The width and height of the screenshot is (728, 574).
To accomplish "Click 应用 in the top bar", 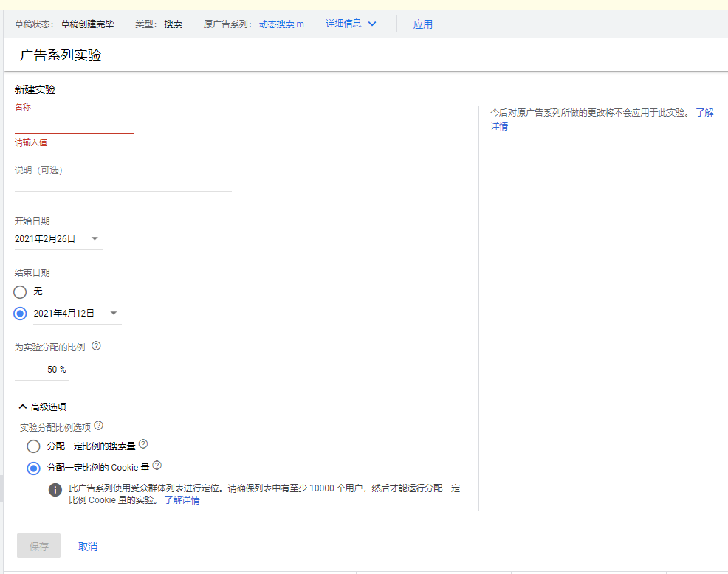I will click(x=423, y=24).
